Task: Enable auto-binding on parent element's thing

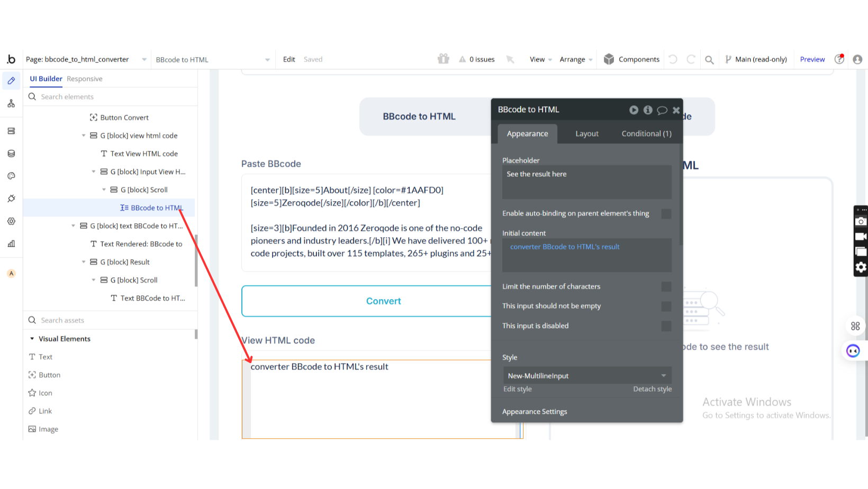Action: point(666,214)
